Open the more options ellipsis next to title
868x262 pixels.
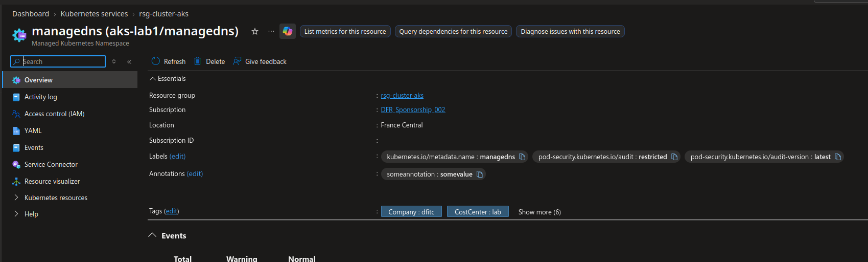click(271, 31)
